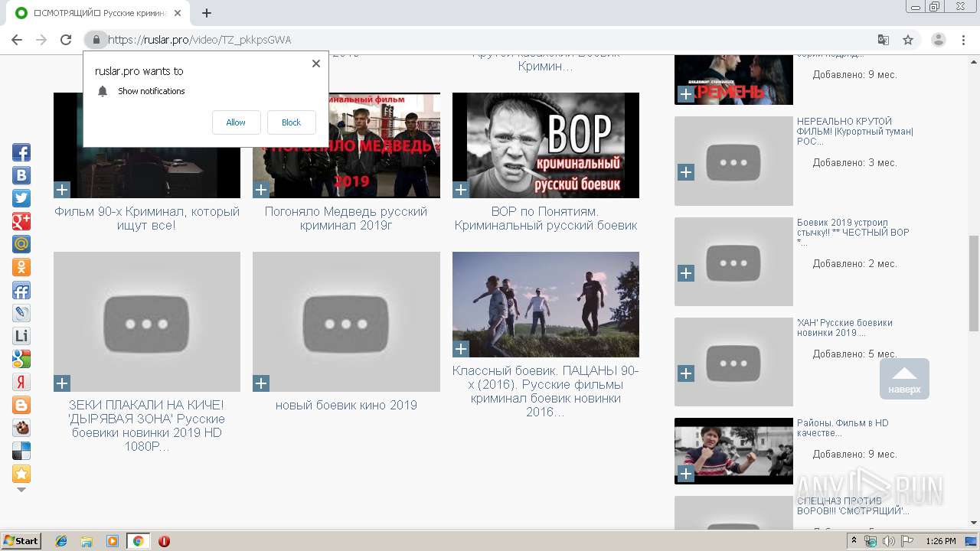This screenshot has height=551, width=980.
Task: Share via Delicious checkered icon
Action: coord(21,451)
